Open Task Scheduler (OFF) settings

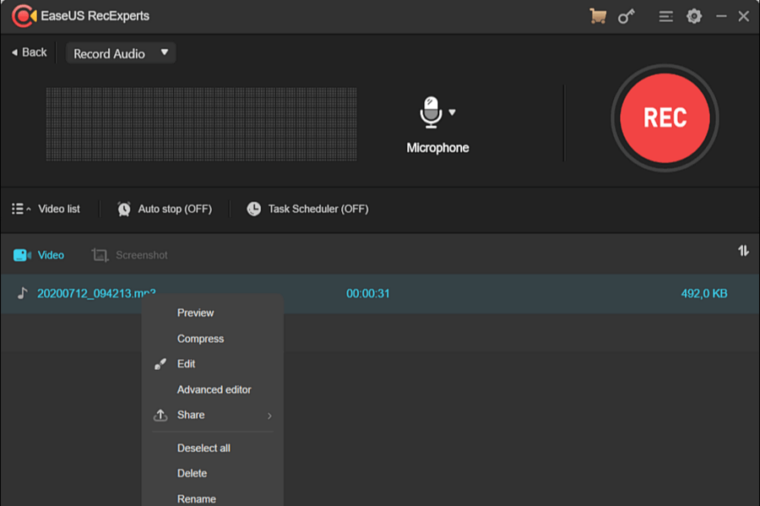[x=318, y=209]
